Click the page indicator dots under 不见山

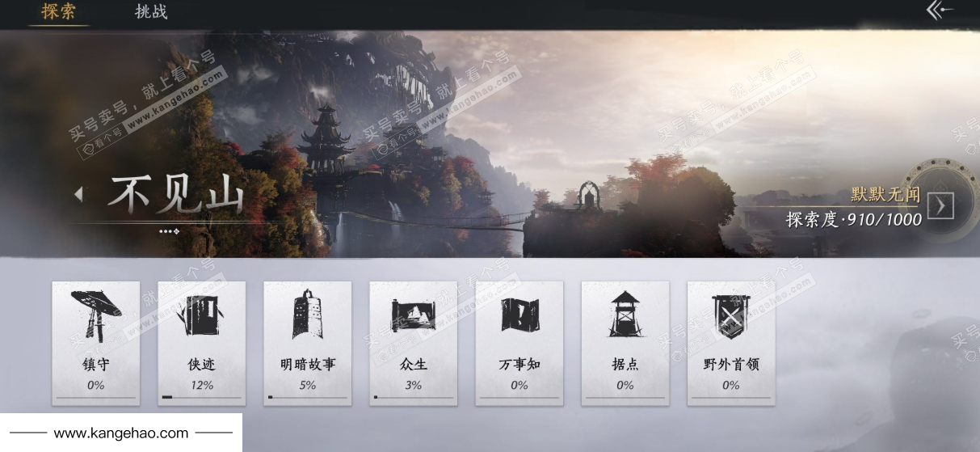click(169, 231)
